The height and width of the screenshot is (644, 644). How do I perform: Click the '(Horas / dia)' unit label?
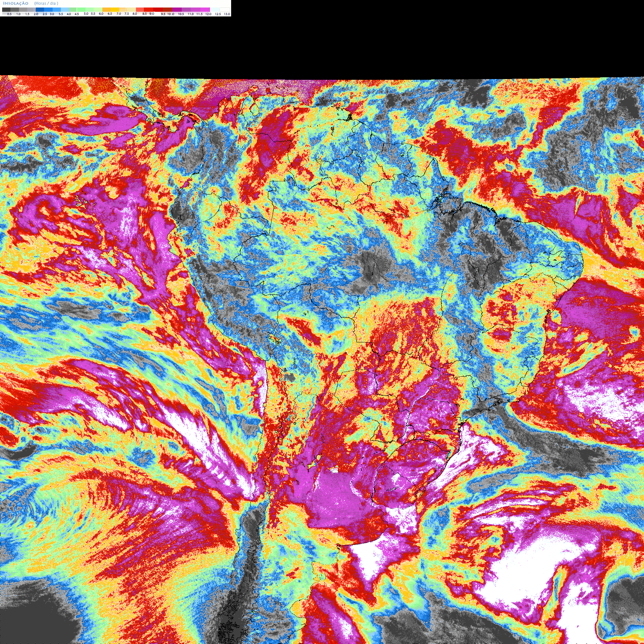pyautogui.click(x=46, y=3)
